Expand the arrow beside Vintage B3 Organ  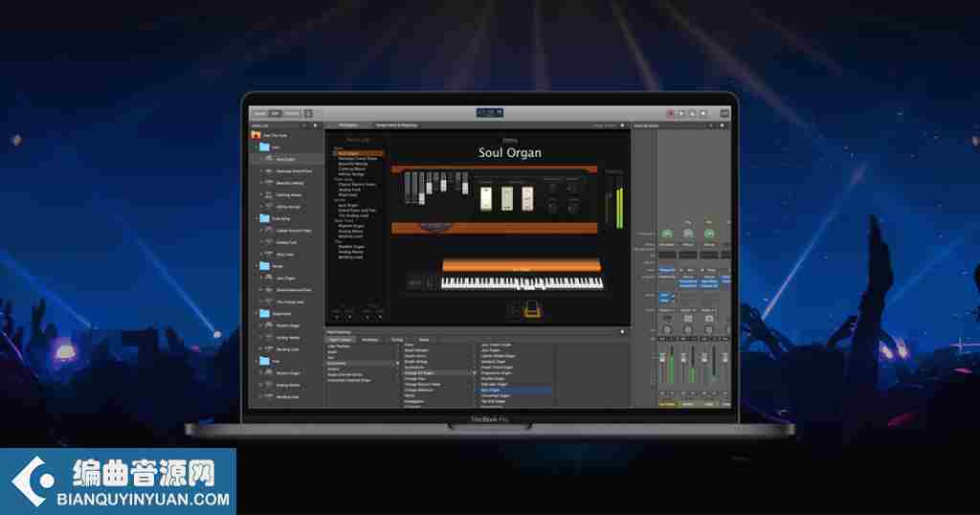pyautogui.click(x=473, y=373)
